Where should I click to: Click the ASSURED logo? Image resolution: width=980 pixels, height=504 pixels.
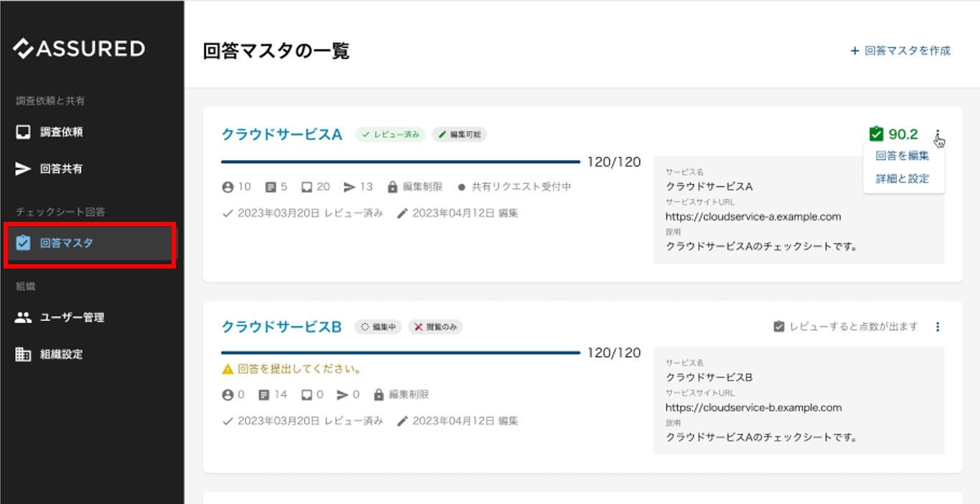pyautogui.click(x=79, y=49)
